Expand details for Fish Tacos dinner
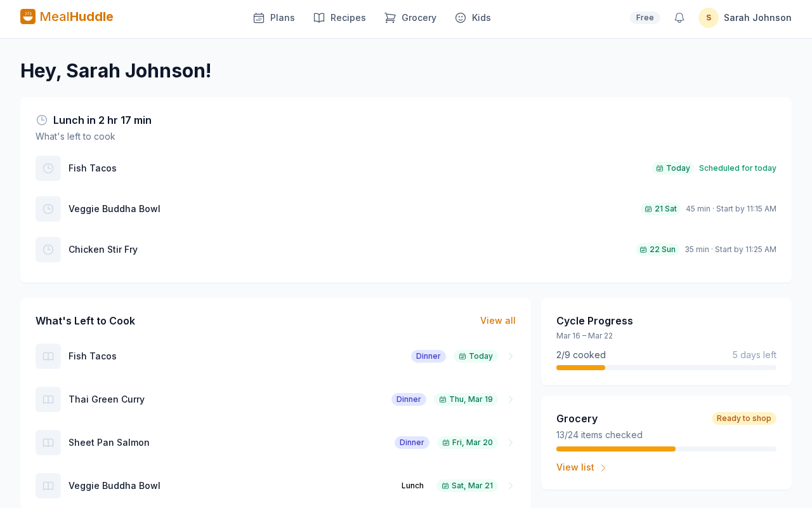Screen dimensions: 812x508 pyautogui.click(x=511, y=356)
